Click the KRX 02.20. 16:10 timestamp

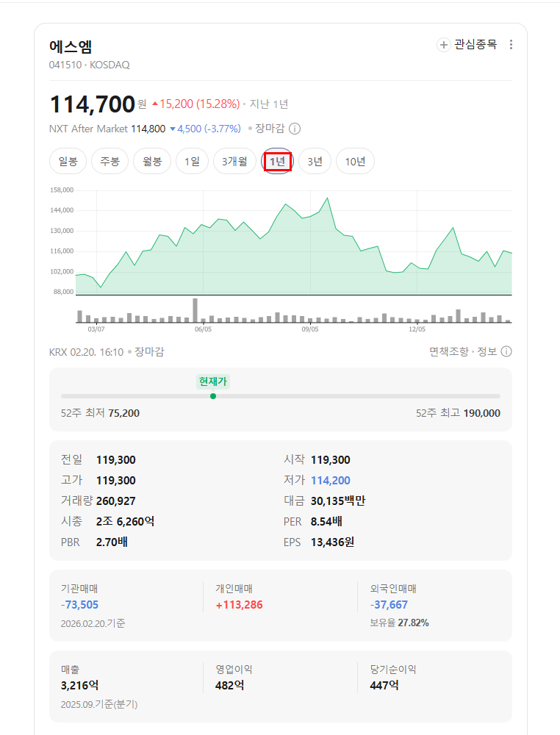[86, 352]
